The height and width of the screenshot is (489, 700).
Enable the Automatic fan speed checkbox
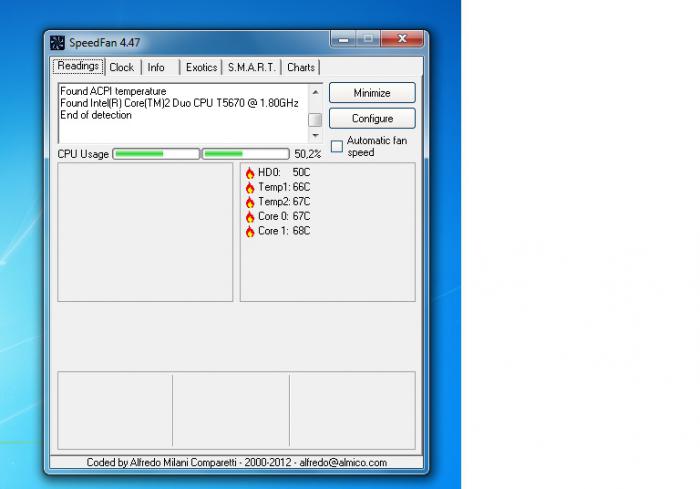click(x=337, y=146)
